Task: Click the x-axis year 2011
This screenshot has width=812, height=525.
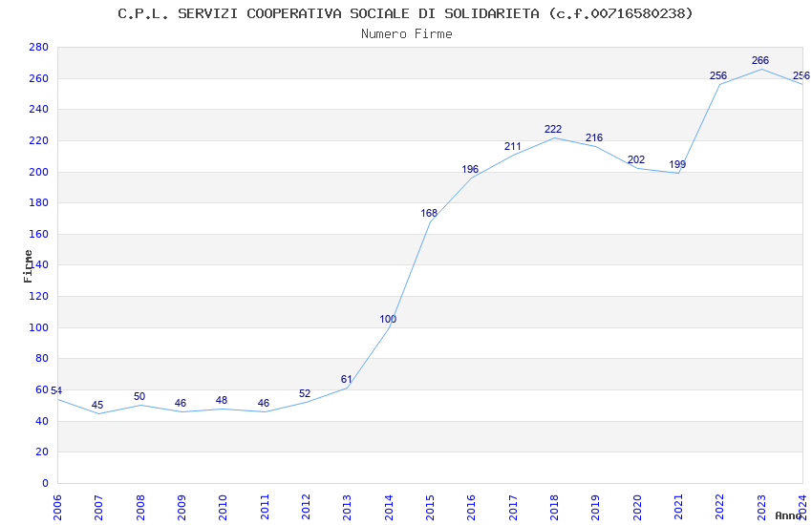Action: [x=264, y=507]
